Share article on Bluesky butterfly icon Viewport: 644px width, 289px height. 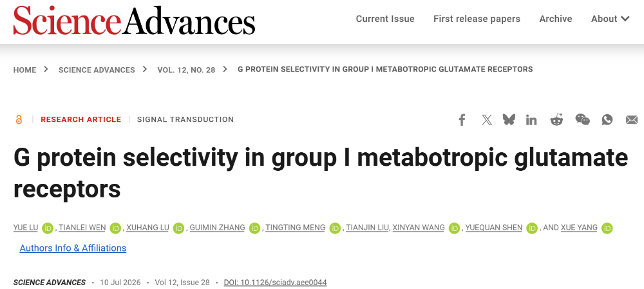pos(509,120)
